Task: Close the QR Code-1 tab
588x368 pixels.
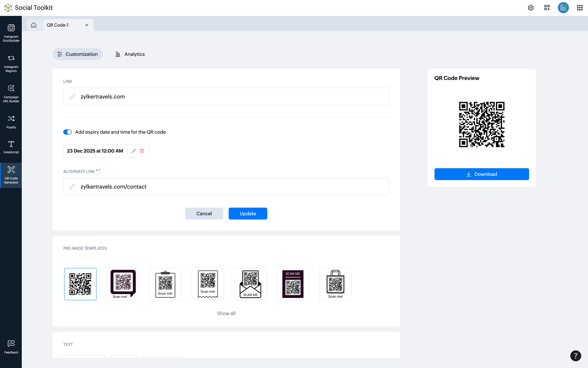Action: point(87,25)
